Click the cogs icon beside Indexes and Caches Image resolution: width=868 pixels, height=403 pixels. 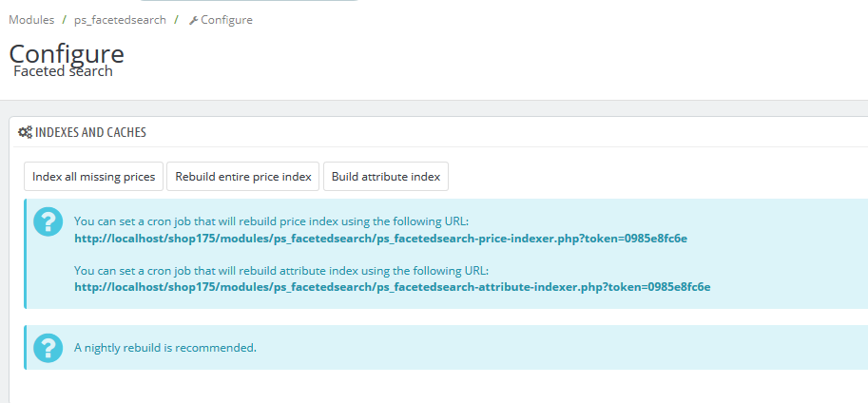(x=26, y=133)
